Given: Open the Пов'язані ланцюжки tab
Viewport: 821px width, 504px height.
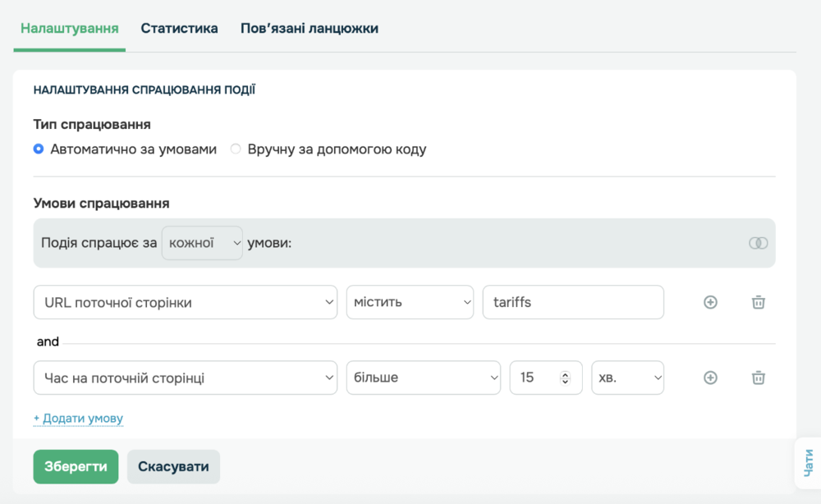Looking at the screenshot, I should tap(309, 28).
